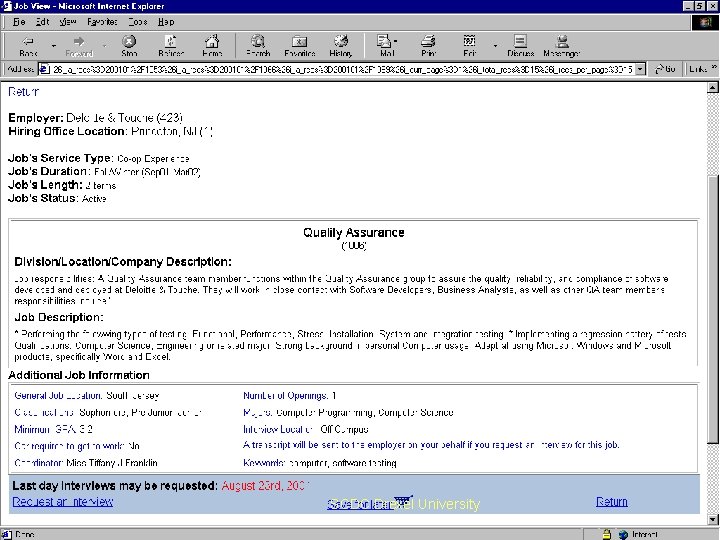Click the vertical scrollbar down arrow
Screen dimensions: 720x540
click(x=713, y=520)
